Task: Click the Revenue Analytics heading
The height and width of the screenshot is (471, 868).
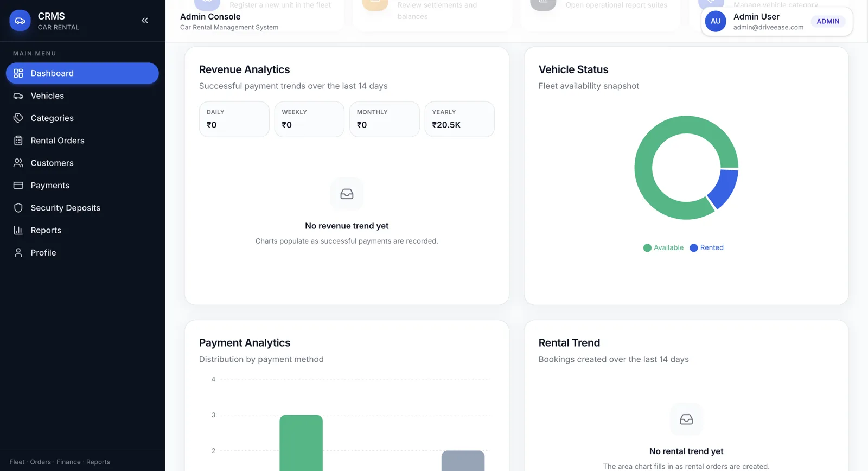Action: click(x=245, y=69)
